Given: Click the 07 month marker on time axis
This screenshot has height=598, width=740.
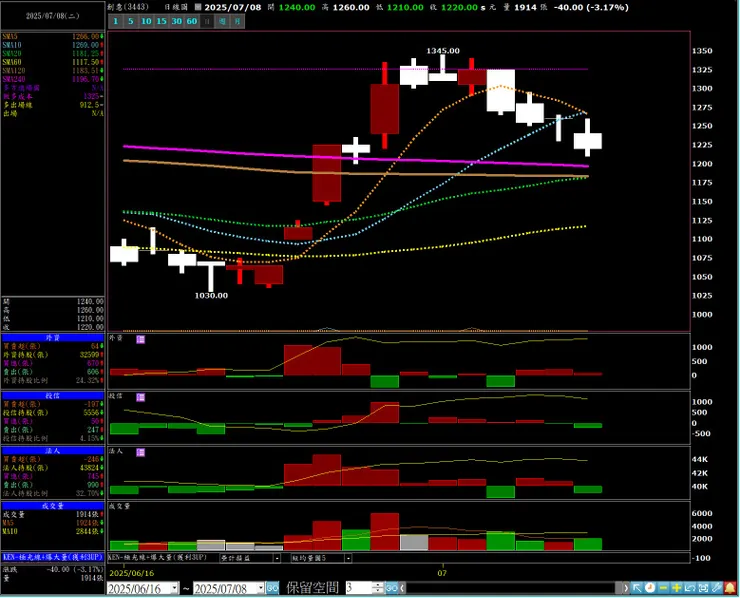Looking at the screenshot, I should pos(442,573).
